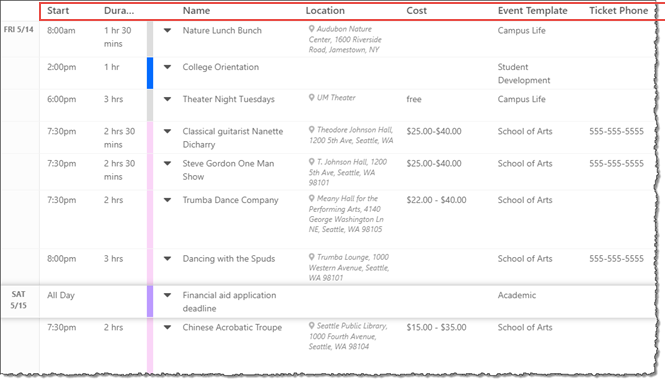Click the T. Johnson Hall map pin icon
Screen dimensions: 665x382
312,162
